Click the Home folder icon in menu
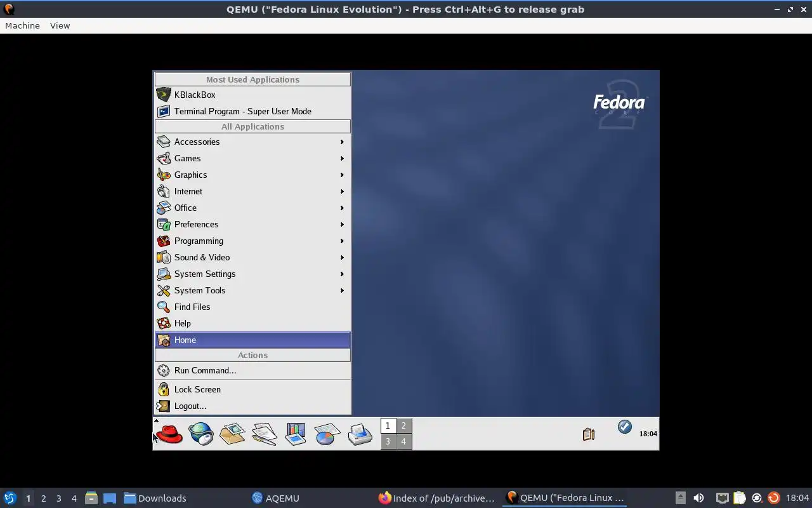 click(164, 340)
